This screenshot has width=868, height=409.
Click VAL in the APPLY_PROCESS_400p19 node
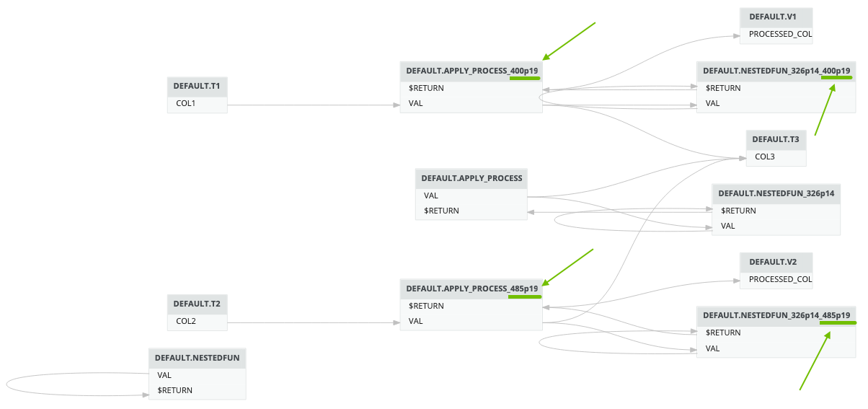pyautogui.click(x=416, y=103)
